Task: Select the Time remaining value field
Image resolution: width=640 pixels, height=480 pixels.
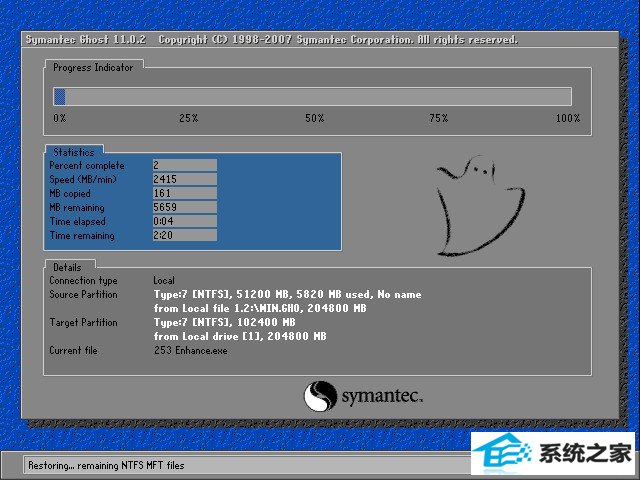Action: tap(184, 235)
